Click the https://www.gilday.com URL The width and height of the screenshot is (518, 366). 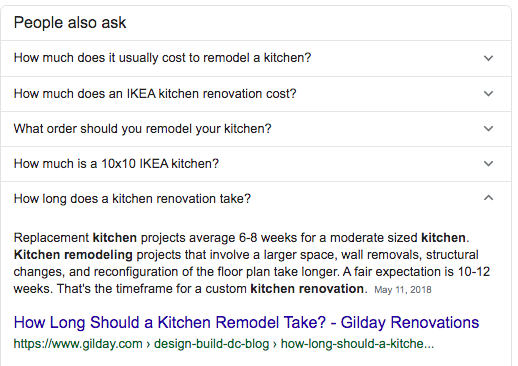point(78,344)
